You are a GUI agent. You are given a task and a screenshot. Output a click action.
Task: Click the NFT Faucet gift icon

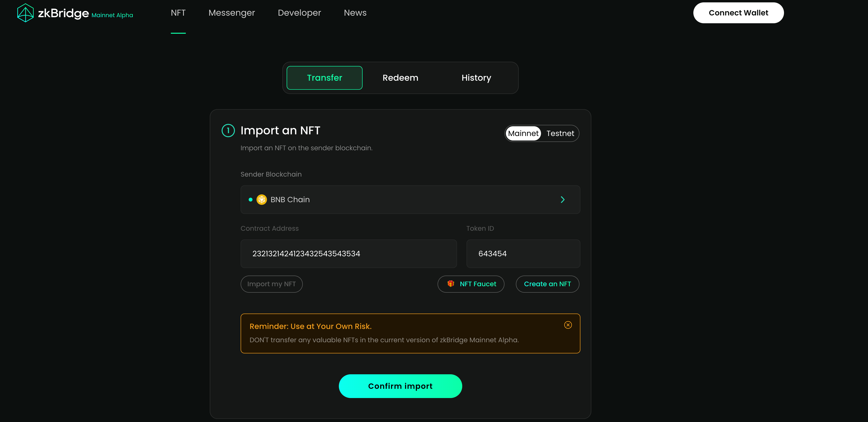click(451, 284)
